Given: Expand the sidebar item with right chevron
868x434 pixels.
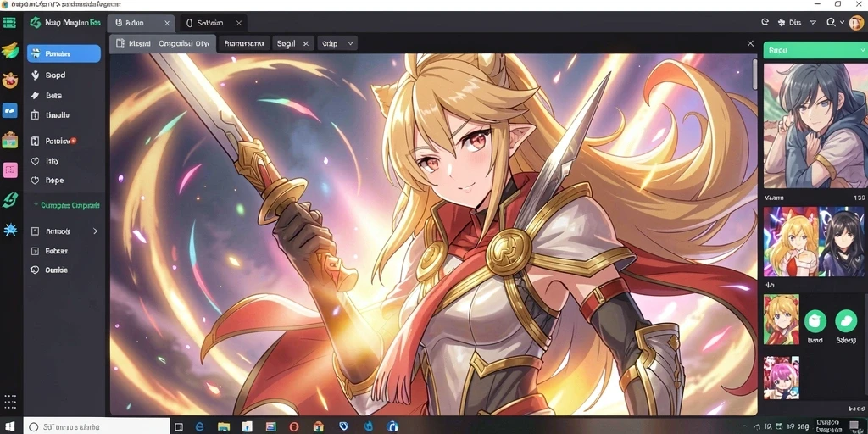Looking at the screenshot, I should (64, 231).
